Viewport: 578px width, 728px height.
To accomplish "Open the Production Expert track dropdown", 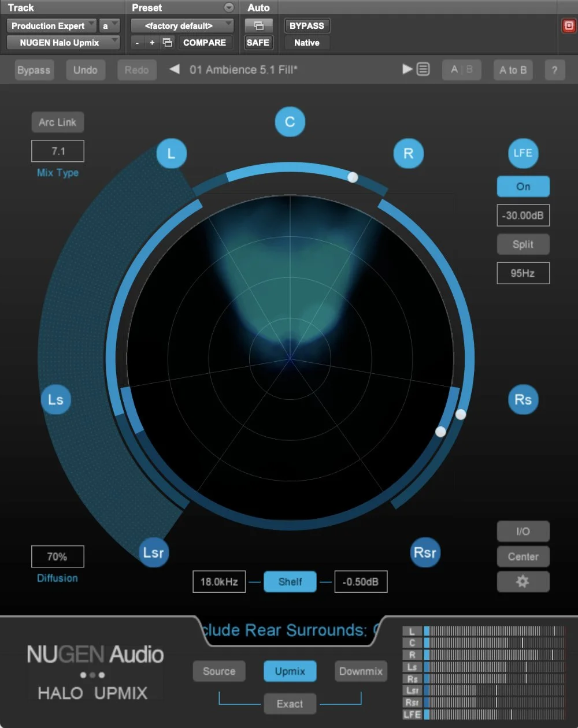I will click(52, 26).
